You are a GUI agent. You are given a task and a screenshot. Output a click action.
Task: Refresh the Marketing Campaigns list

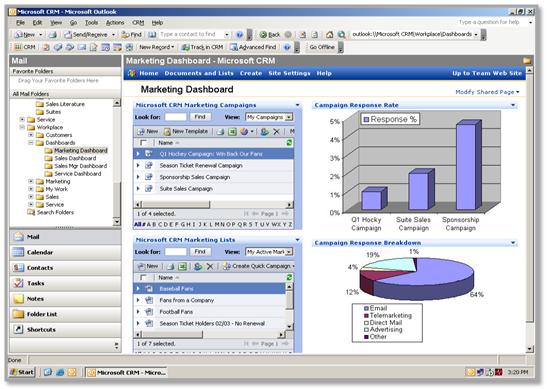pos(289,143)
